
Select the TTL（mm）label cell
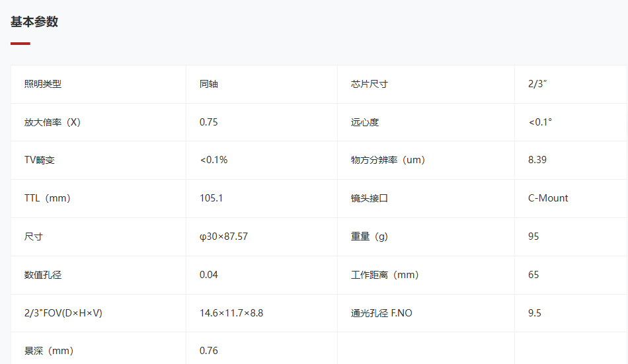[x=98, y=199]
